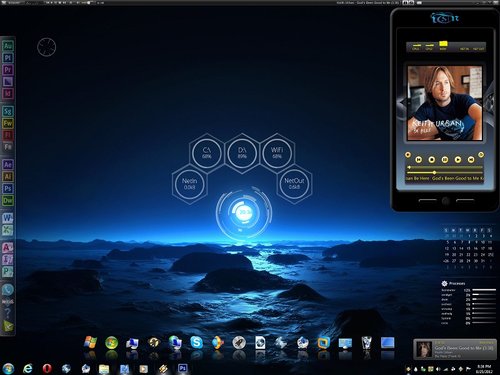Open Adobe Illustrator from the sidebar
The width and height of the screenshot is (500, 375).
8,177
